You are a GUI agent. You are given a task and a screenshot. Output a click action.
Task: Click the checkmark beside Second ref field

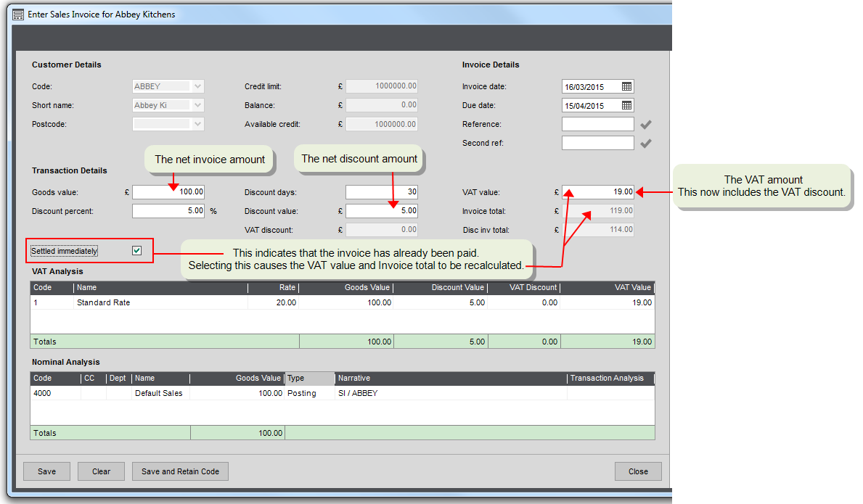(x=645, y=144)
